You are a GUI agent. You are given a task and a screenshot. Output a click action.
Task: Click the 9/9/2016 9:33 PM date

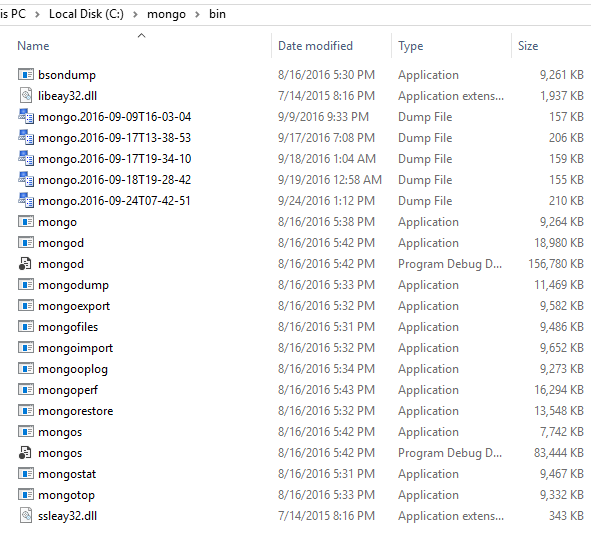click(x=323, y=117)
